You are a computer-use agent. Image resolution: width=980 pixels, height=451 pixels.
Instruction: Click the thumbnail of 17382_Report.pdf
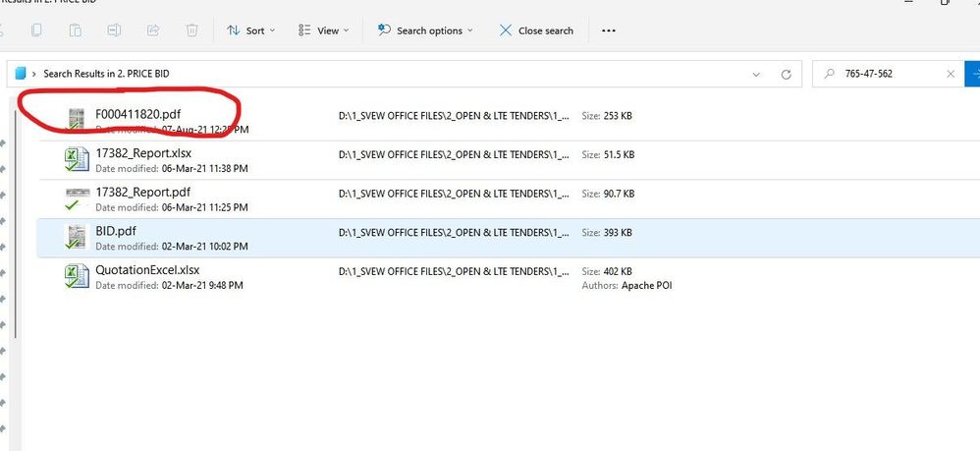pyautogui.click(x=77, y=197)
